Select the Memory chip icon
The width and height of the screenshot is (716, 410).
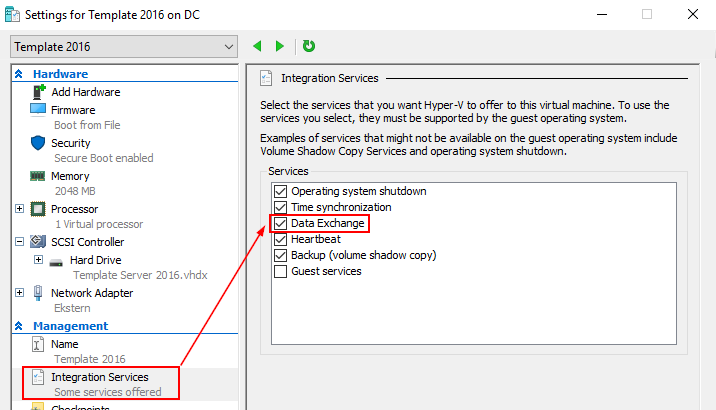38,176
